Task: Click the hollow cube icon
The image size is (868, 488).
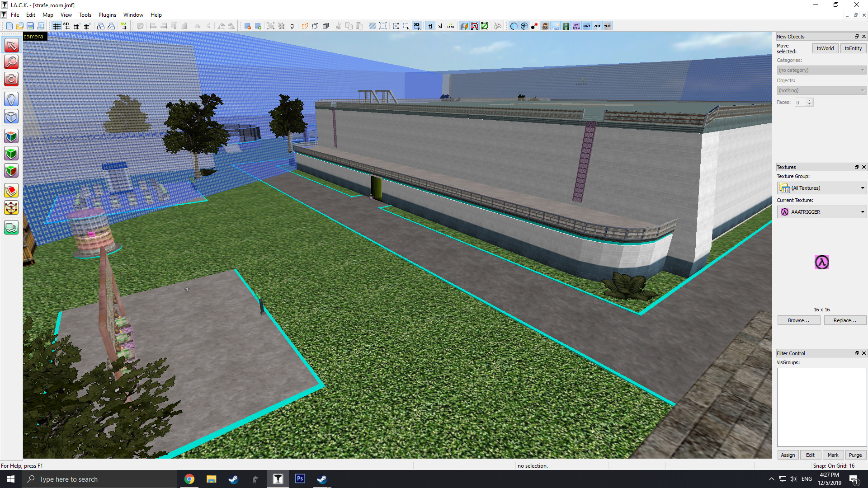Action: 315,26
